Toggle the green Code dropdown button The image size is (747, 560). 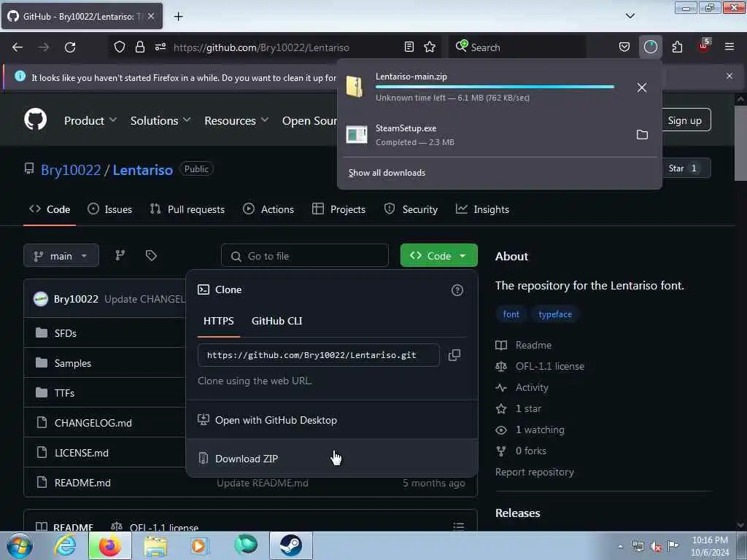tap(438, 256)
